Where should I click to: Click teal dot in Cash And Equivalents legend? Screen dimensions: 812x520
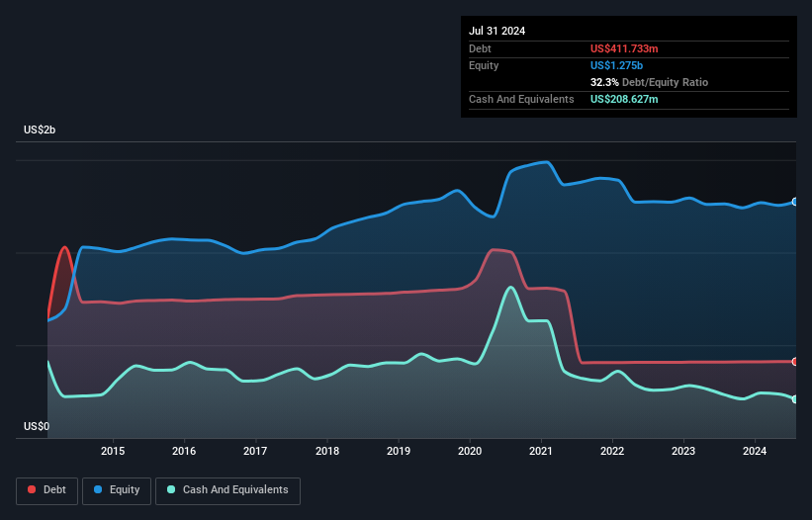[x=171, y=489]
